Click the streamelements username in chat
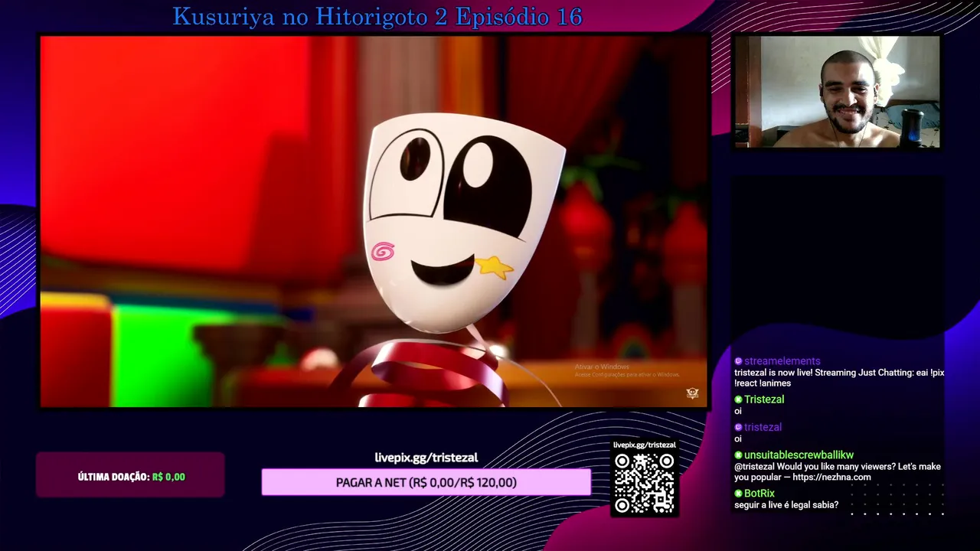The image size is (980, 551). 782,361
